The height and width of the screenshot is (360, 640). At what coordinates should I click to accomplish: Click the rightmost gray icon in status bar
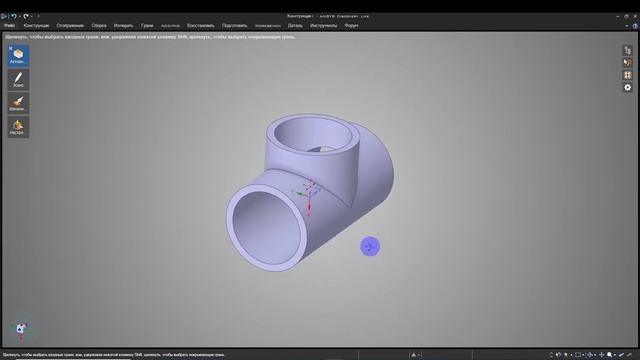click(x=630, y=355)
